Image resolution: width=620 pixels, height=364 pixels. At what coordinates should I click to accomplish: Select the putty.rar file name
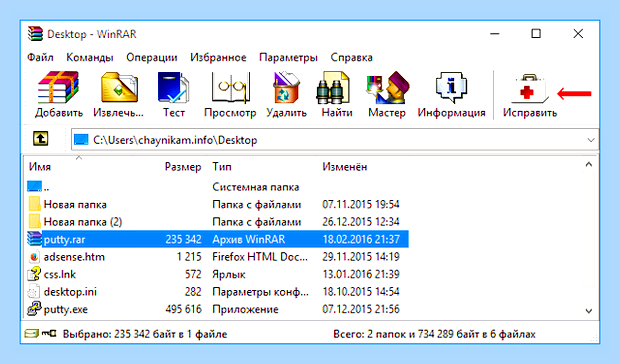pos(64,240)
